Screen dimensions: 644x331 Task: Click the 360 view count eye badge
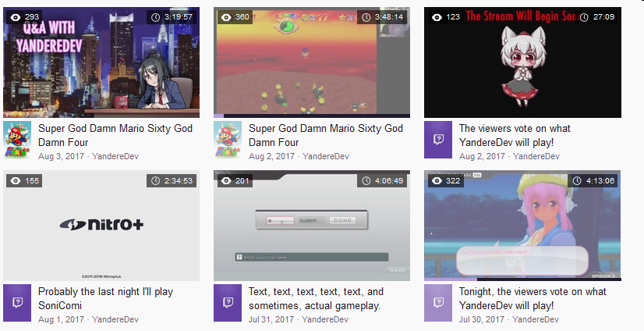[235, 17]
